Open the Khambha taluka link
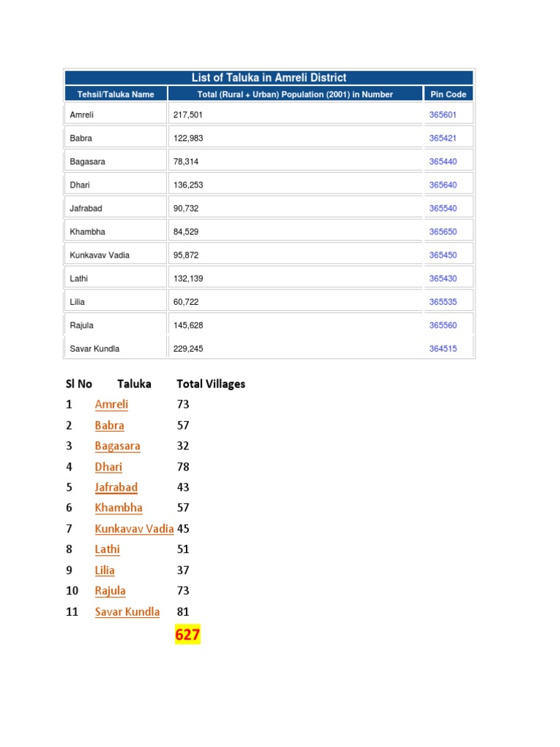The height and width of the screenshot is (747, 560). coord(119,508)
